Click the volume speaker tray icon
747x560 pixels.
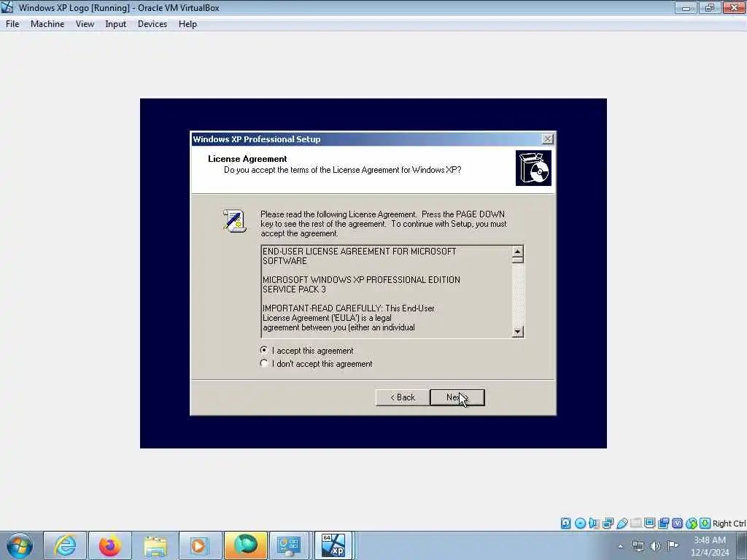tap(656, 545)
